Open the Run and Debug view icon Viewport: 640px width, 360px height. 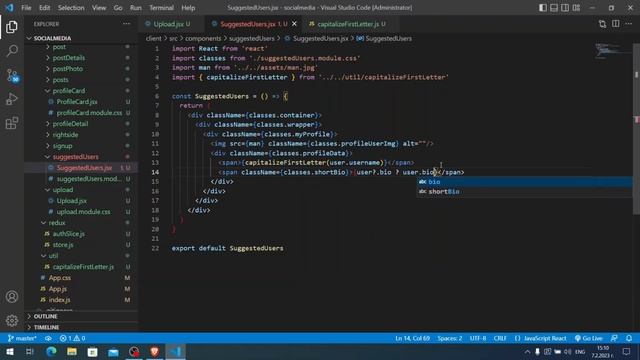pos(12,99)
